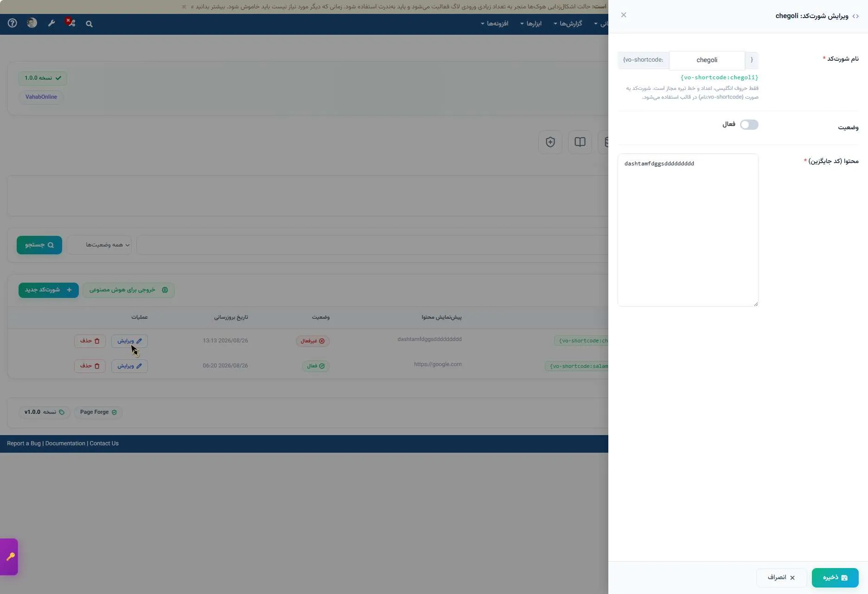Expand the افزونه‌ها menu

click(x=495, y=24)
